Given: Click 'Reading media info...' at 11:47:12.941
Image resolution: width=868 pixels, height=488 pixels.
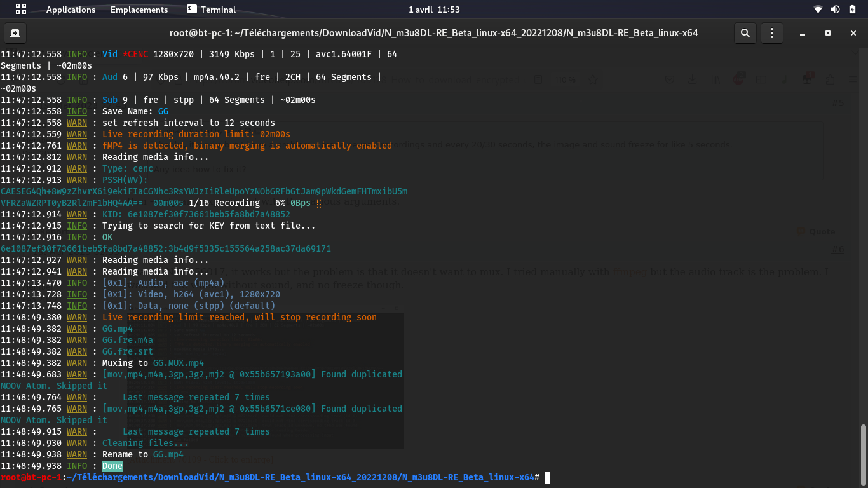Looking at the screenshot, I should [156, 271].
